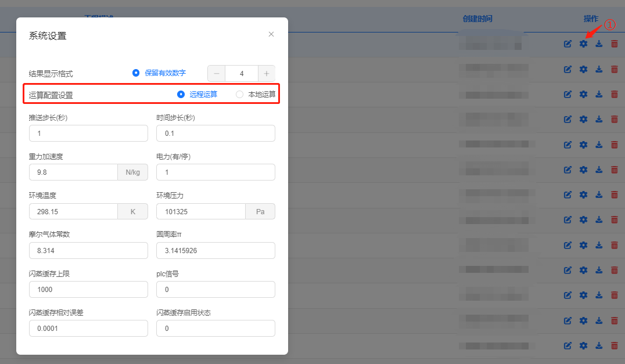Screen dimensions: 625x364
Task: Click download icon in last table row
Action: click(599, 345)
